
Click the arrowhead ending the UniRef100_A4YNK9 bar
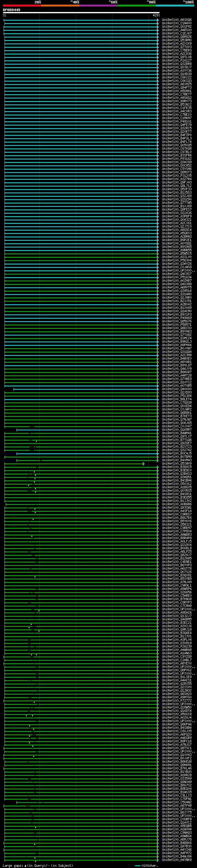tap(158, 860)
